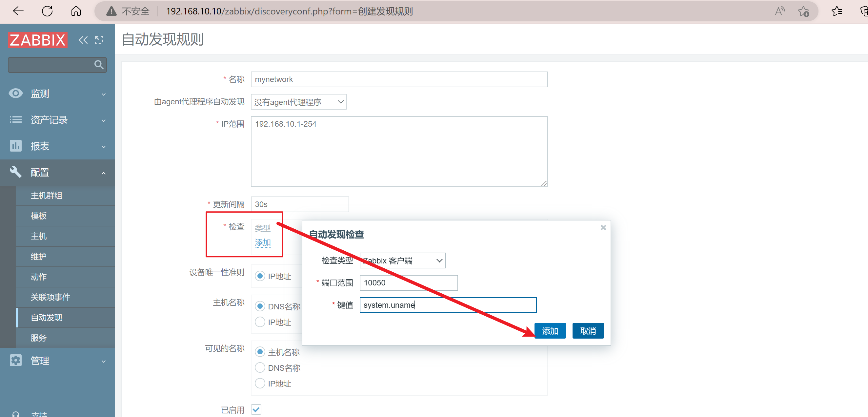Expand the 管理 menu chevron

point(103,362)
